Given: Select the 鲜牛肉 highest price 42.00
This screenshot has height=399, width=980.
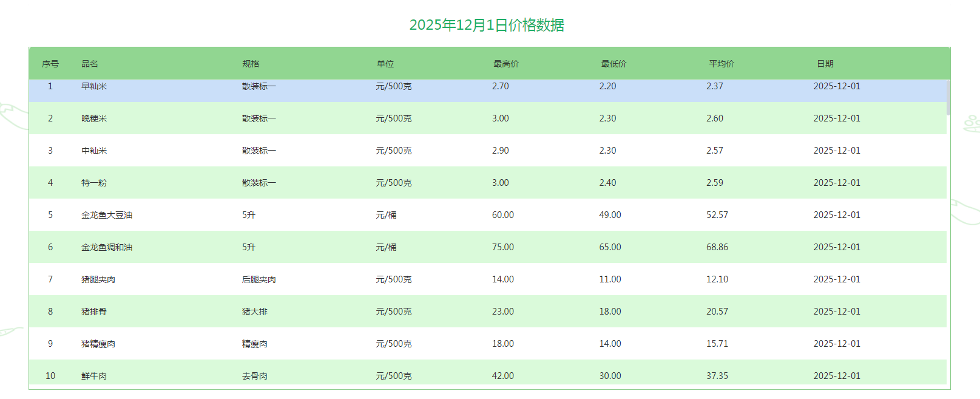Looking at the screenshot, I should pos(502,376).
